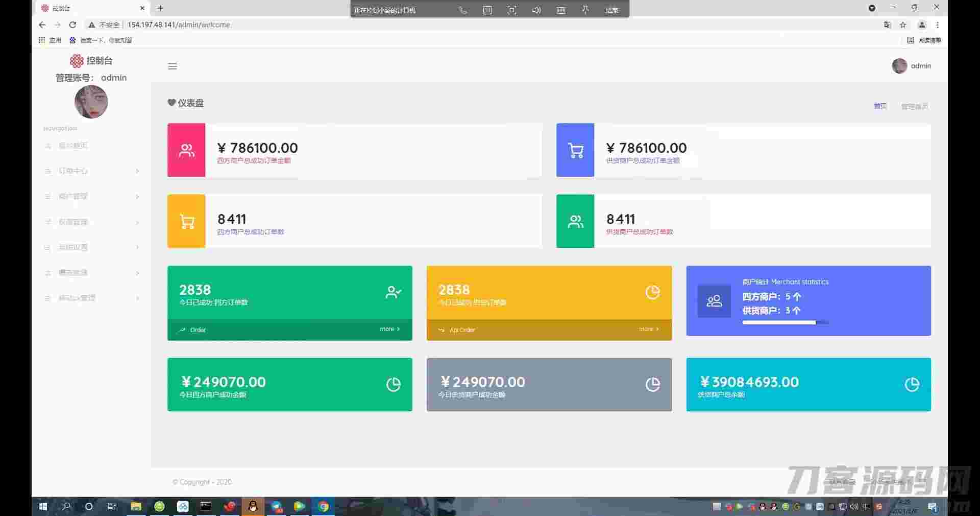Open the 商户管理 menu item
This screenshot has height=516, width=980.
[92, 197]
